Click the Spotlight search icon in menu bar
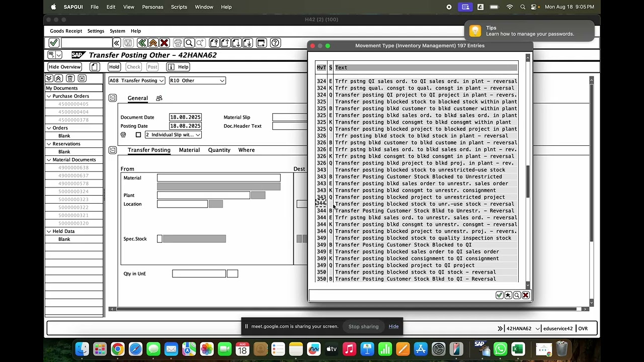The image size is (644, 362). 523,7
